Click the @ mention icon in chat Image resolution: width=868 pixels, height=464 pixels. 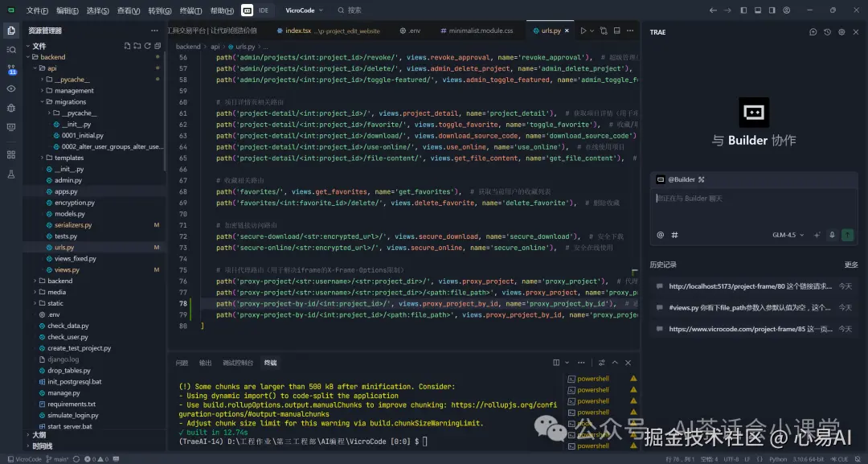click(x=660, y=235)
